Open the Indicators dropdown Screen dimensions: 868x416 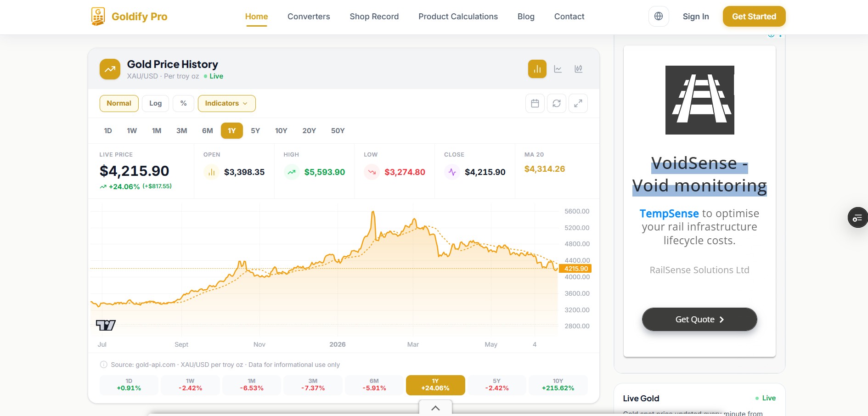(227, 103)
